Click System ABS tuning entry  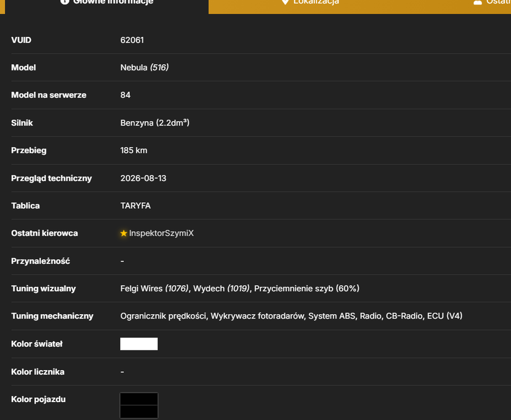pos(332,316)
